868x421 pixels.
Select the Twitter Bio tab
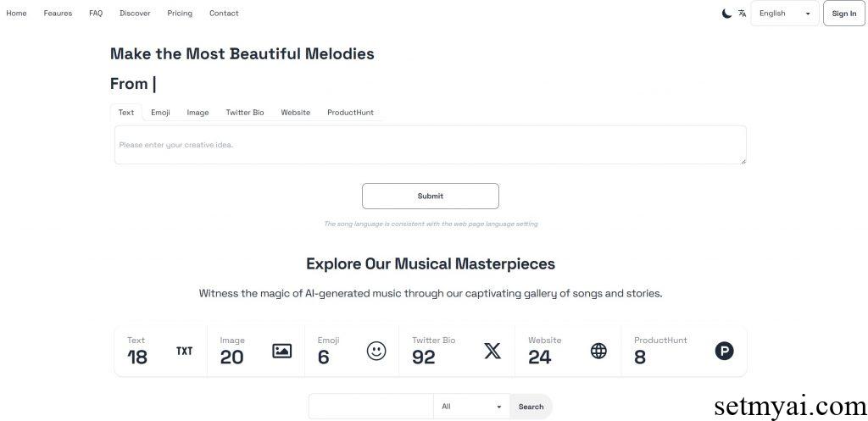click(x=245, y=113)
